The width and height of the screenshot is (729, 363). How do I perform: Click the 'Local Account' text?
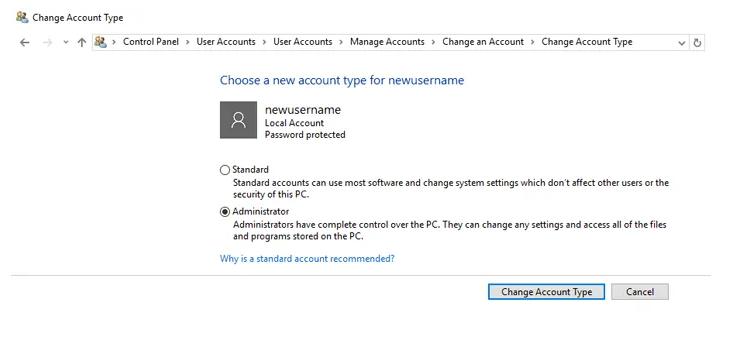294,123
